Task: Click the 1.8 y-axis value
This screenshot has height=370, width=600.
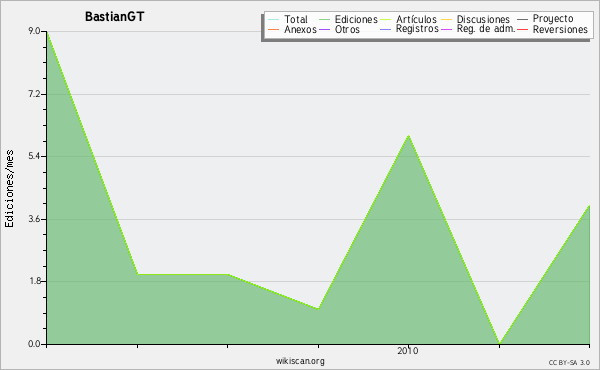Action: [x=34, y=281]
